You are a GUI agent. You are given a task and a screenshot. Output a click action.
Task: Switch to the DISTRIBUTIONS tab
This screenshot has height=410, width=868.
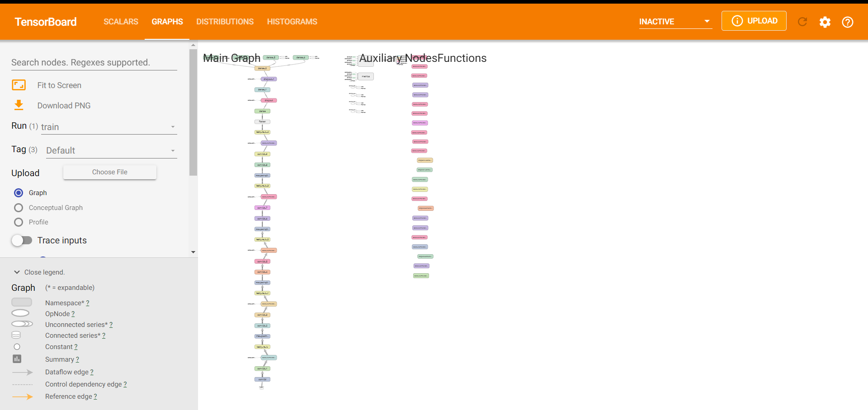tap(225, 22)
